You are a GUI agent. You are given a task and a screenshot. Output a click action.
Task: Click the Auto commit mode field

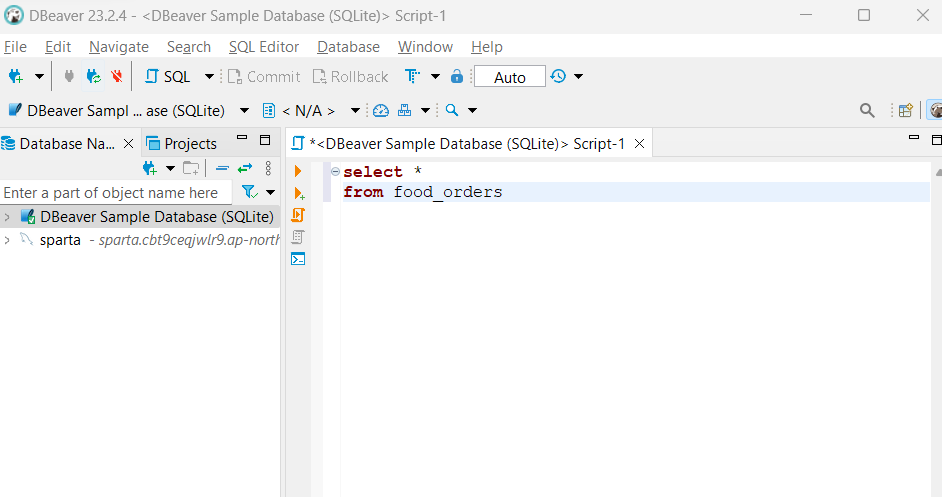pos(509,77)
